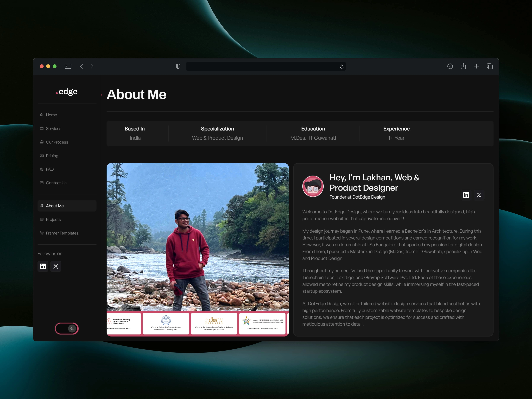Open Projects in the sidebar
Screen dimensions: 532x399
67,219
